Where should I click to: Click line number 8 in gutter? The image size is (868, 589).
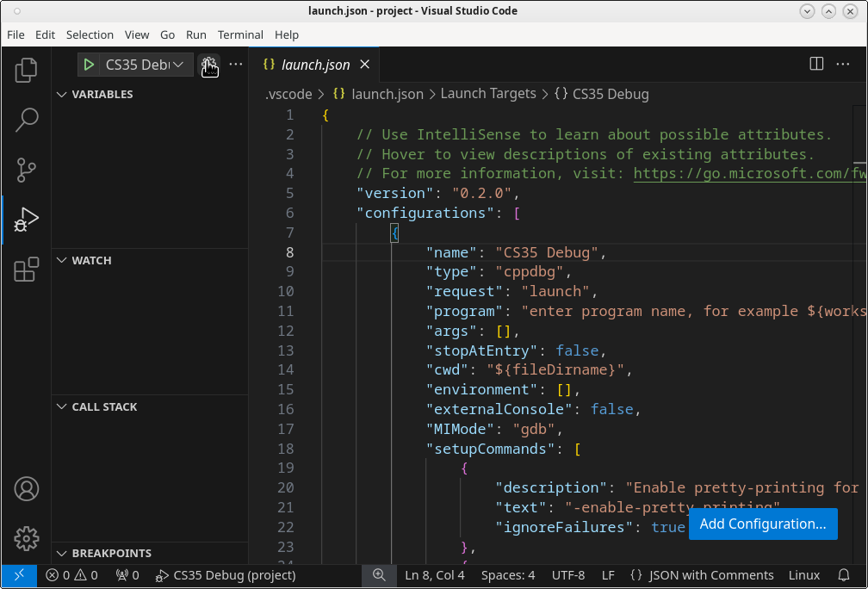(x=289, y=252)
